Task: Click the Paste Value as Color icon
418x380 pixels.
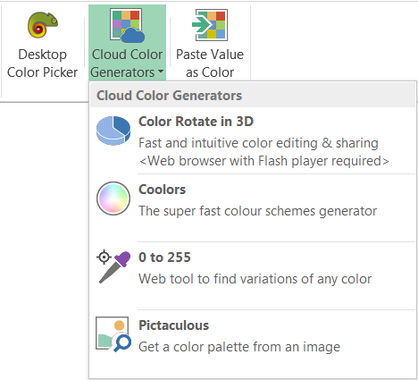Action: tap(210, 25)
